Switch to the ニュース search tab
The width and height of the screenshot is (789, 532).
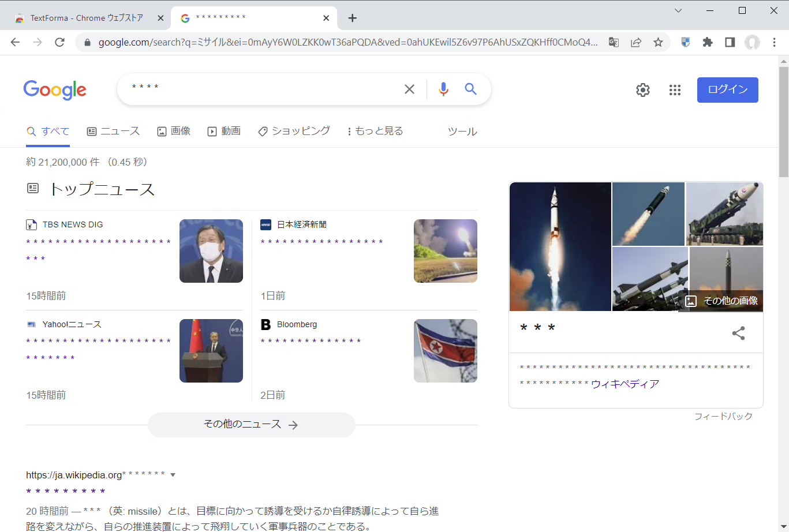[114, 132]
